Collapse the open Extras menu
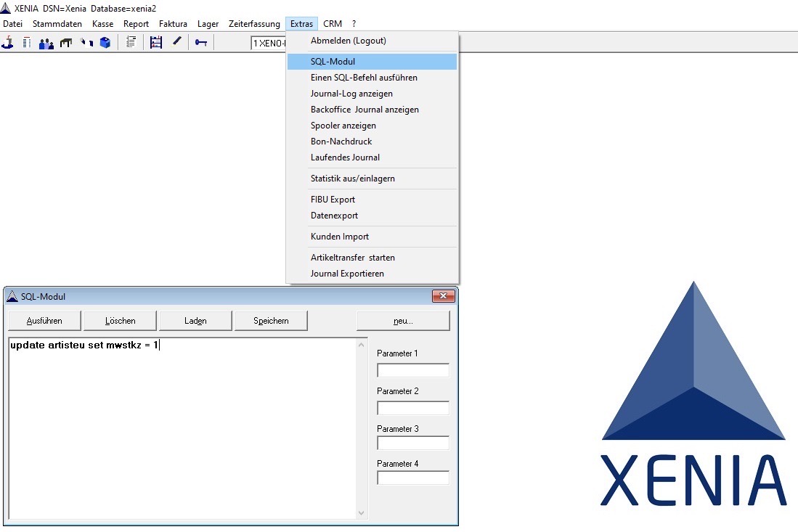The image size is (798, 532). [x=302, y=23]
